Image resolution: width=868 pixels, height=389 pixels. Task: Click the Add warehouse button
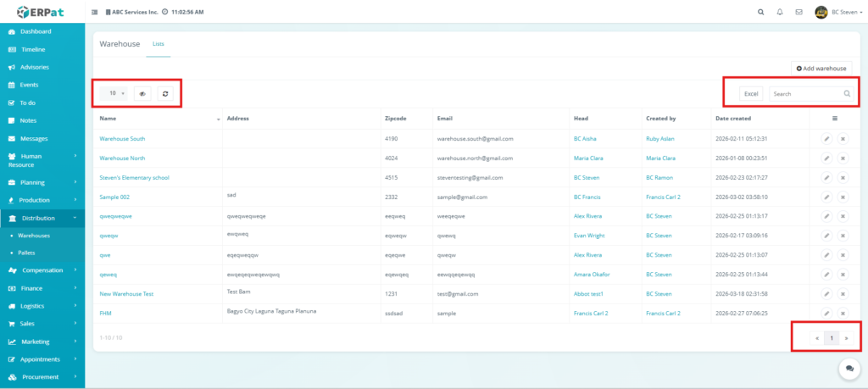click(x=821, y=68)
